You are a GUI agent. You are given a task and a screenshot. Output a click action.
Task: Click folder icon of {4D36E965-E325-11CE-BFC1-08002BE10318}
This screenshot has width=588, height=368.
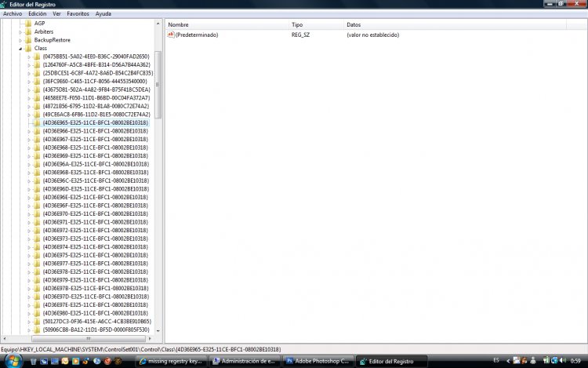tap(36, 123)
